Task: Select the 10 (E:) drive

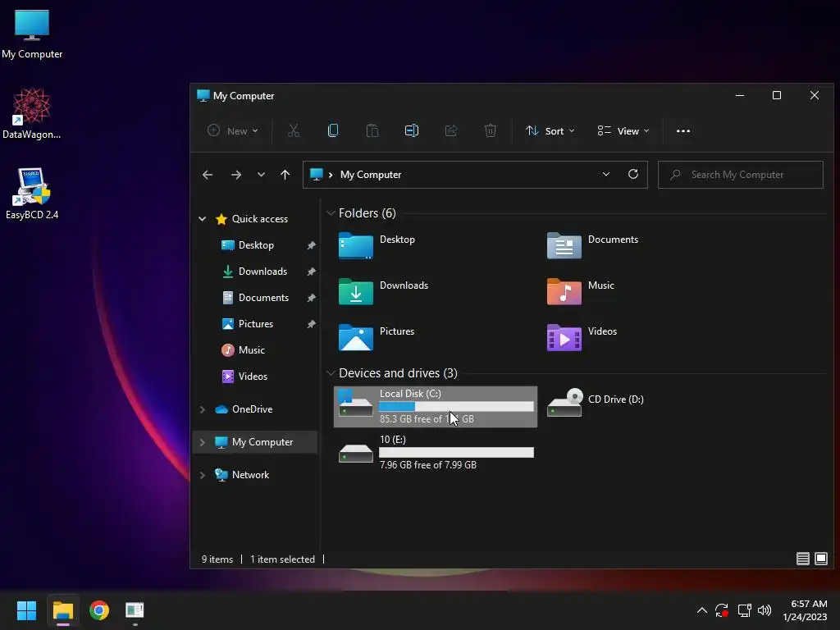Action: [435, 453]
